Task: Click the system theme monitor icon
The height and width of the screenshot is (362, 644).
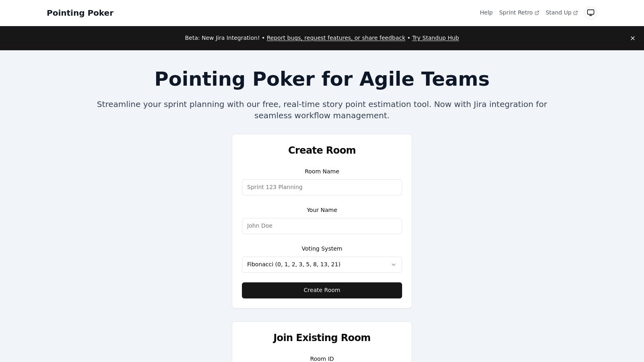Action: point(590,13)
